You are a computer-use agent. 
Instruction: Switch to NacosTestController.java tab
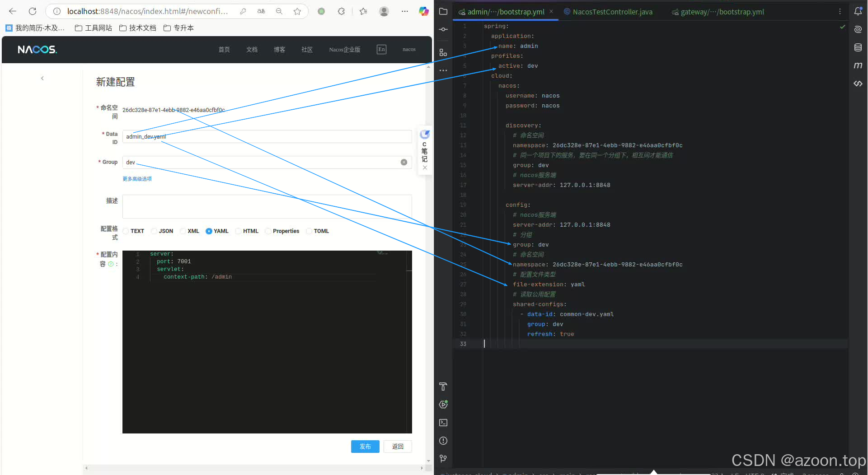tap(608, 12)
